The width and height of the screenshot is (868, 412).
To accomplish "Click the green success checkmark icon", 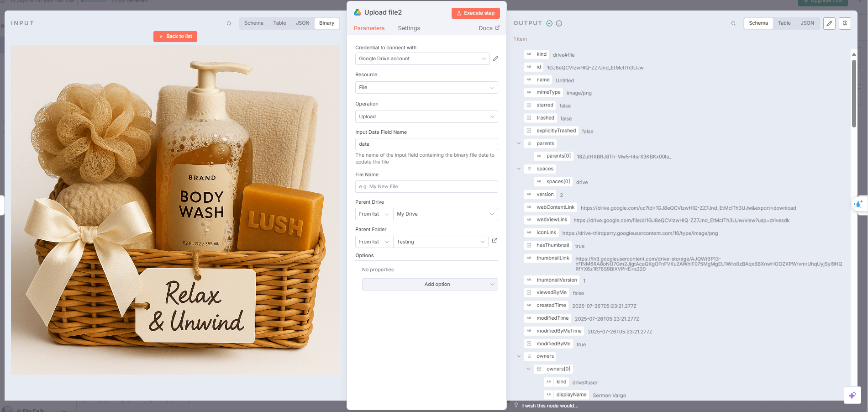I will click(x=549, y=23).
